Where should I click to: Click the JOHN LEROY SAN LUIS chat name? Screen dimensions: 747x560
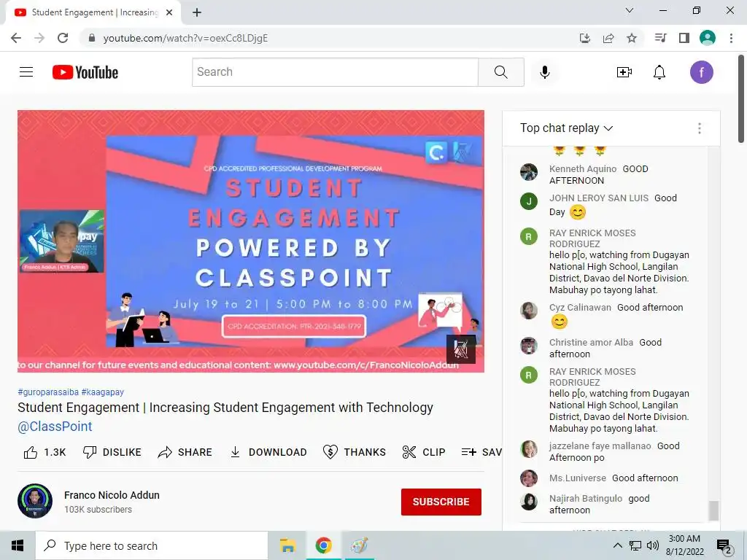[x=599, y=198]
